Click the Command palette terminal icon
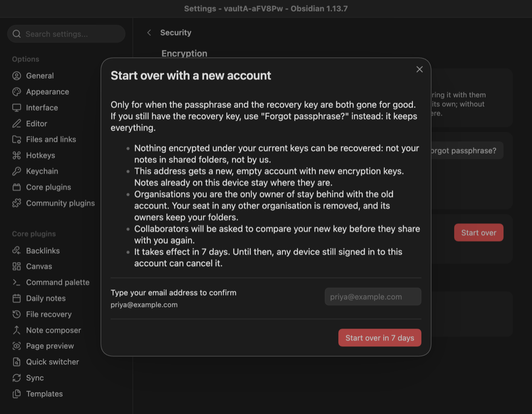Screen dimensions: 532x414 tap(17, 282)
